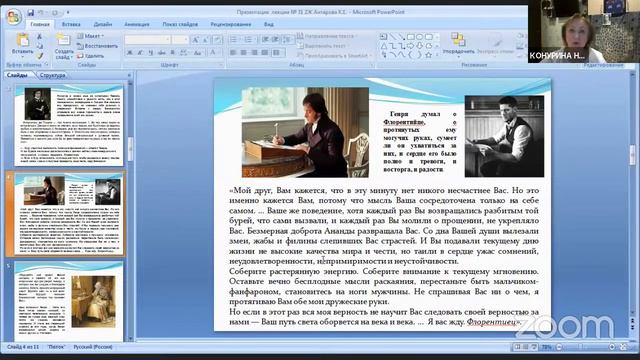Screen dimensions: 640x360
Task: Zoom in with the plus button
Action: tap(612, 347)
